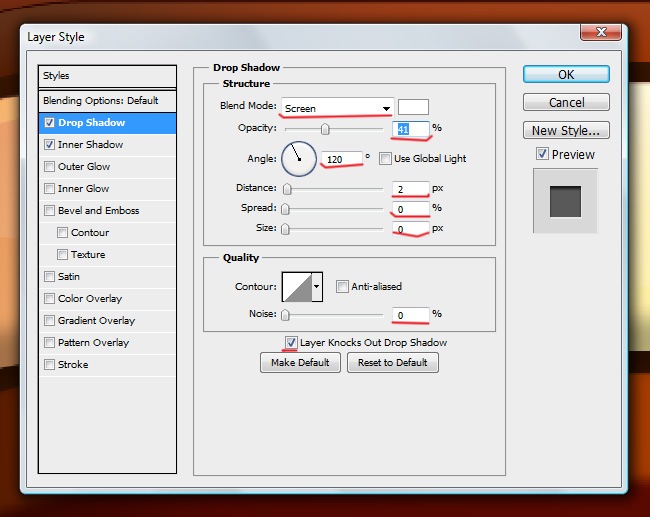This screenshot has width=650, height=517.
Task: Click the Opacity slider handle
Action: coord(325,129)
